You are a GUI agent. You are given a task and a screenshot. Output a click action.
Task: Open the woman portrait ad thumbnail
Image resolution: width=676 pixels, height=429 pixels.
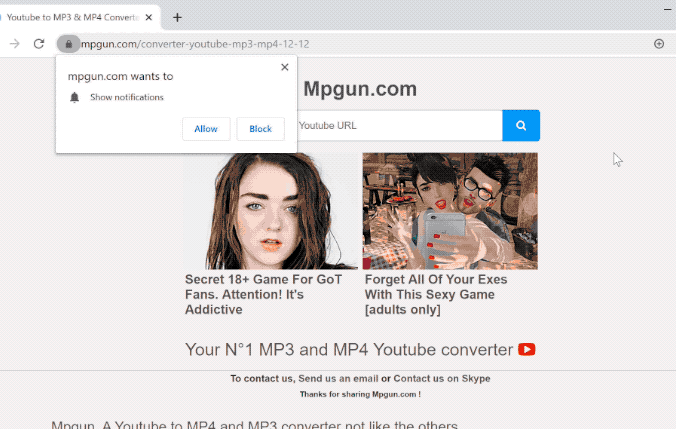[270, 211]
